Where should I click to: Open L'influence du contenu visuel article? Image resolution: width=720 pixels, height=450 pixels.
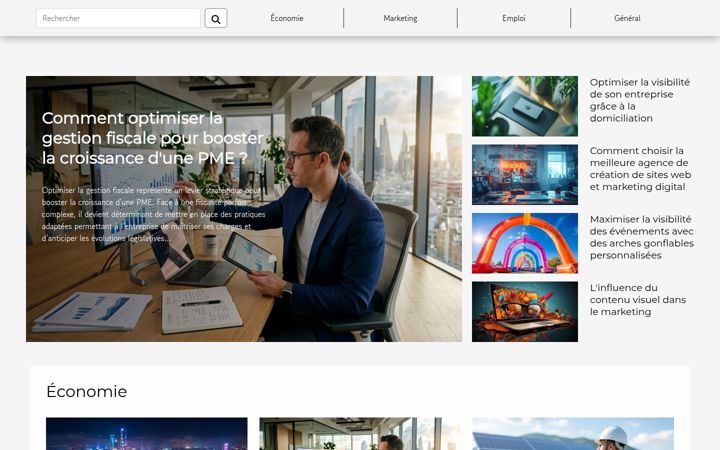click(x=638, y=299)
